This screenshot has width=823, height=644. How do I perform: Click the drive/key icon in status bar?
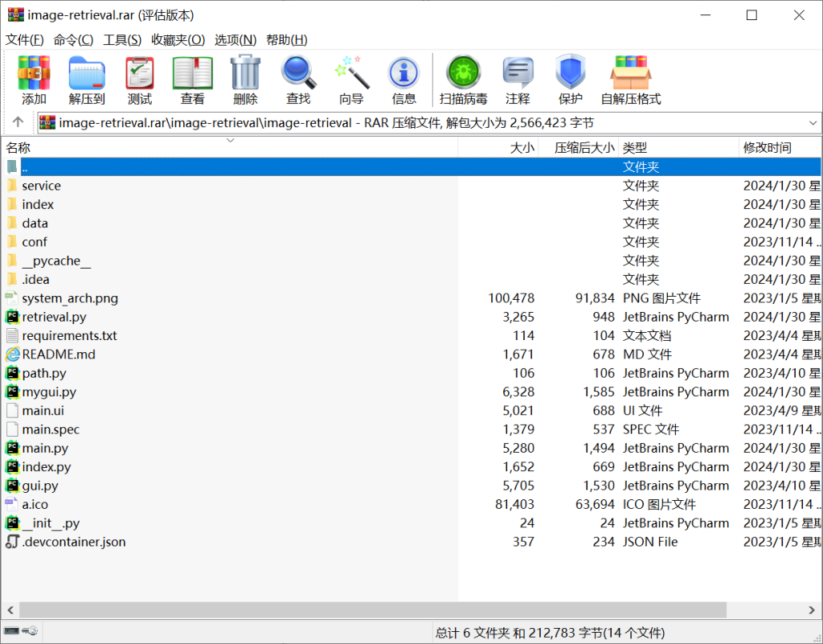(21, 632)
